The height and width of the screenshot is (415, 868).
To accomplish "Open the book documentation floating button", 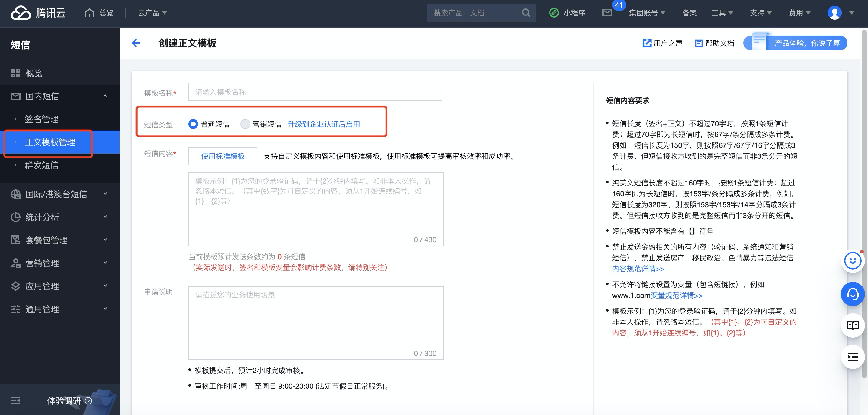I will [x=853, y=325].
